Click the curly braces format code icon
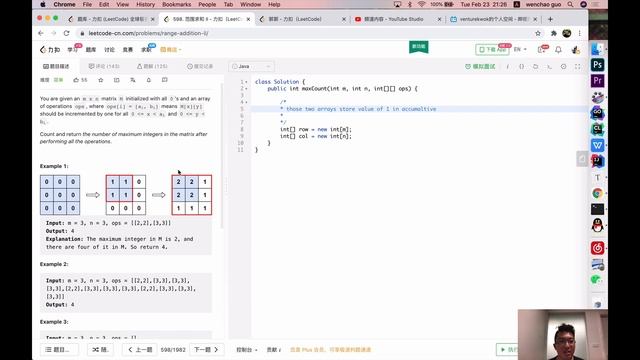640x360 pixels. [x=521, y=66]
